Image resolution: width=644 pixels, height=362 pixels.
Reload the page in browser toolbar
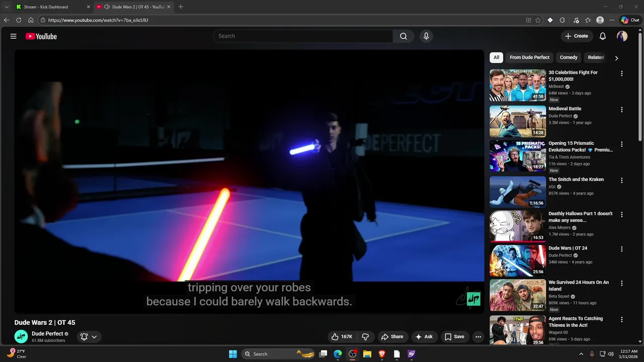tap(19, 20)
